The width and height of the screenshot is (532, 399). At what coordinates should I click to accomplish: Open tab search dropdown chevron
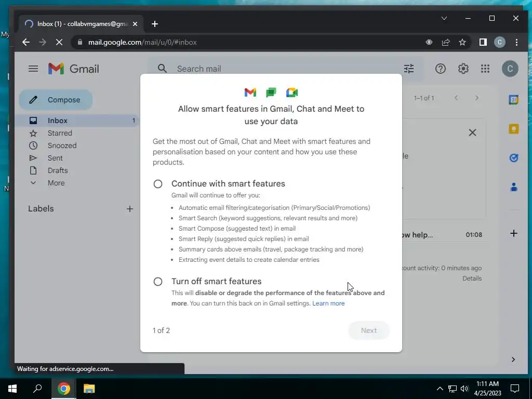444,18
